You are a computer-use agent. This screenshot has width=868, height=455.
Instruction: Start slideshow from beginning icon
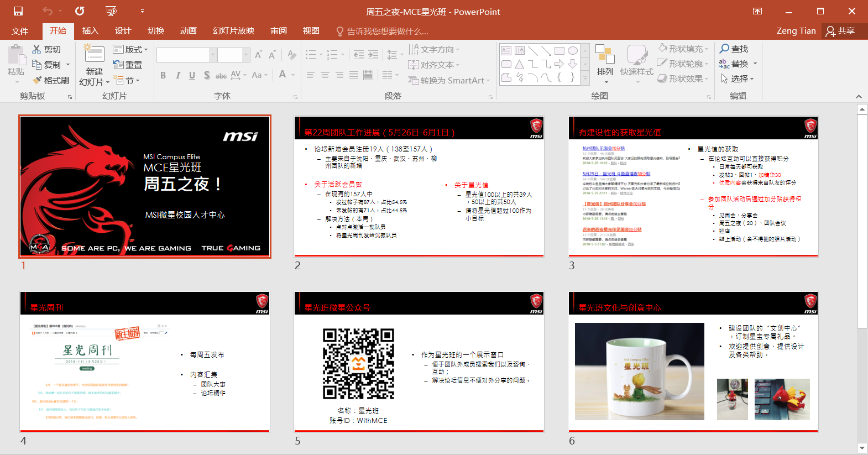tap(111, 11)
